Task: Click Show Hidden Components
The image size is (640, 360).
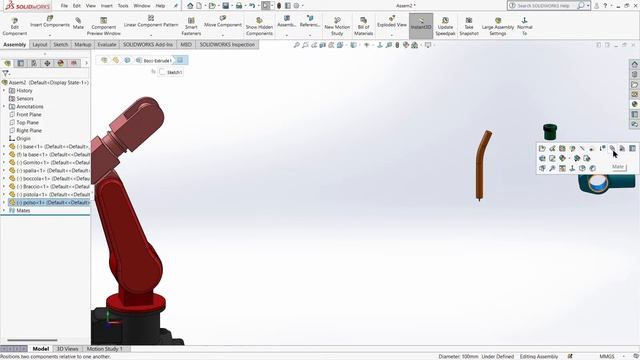Action: tap(259, 27)
